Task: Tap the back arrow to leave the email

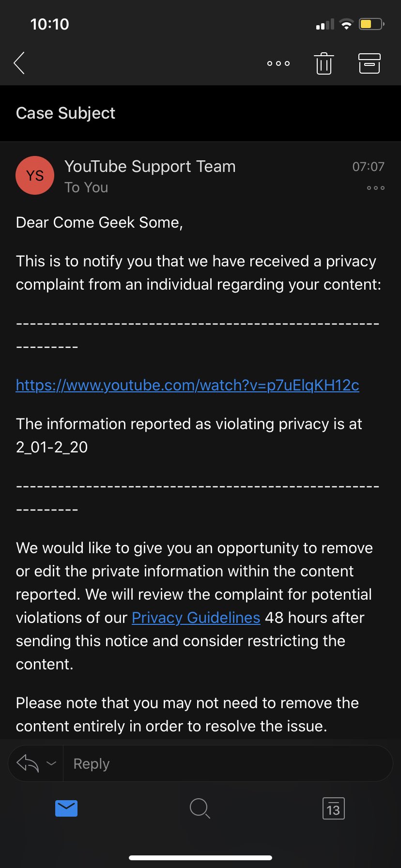Action: pos(19,63)
